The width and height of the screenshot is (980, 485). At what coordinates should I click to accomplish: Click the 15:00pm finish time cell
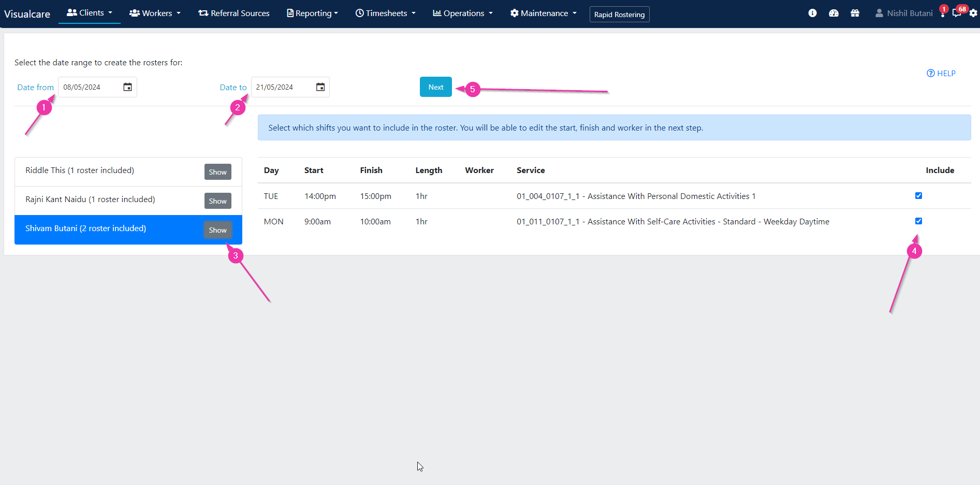click(376, 196)
